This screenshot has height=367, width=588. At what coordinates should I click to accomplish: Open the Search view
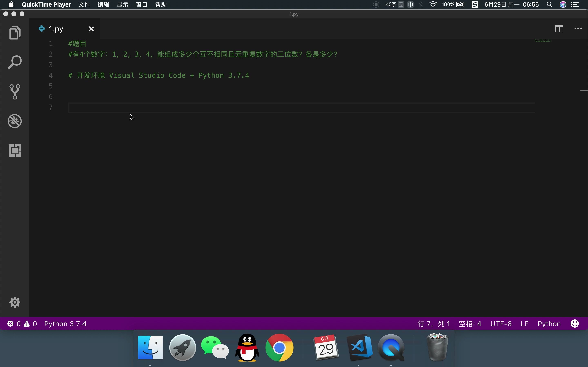14,62
